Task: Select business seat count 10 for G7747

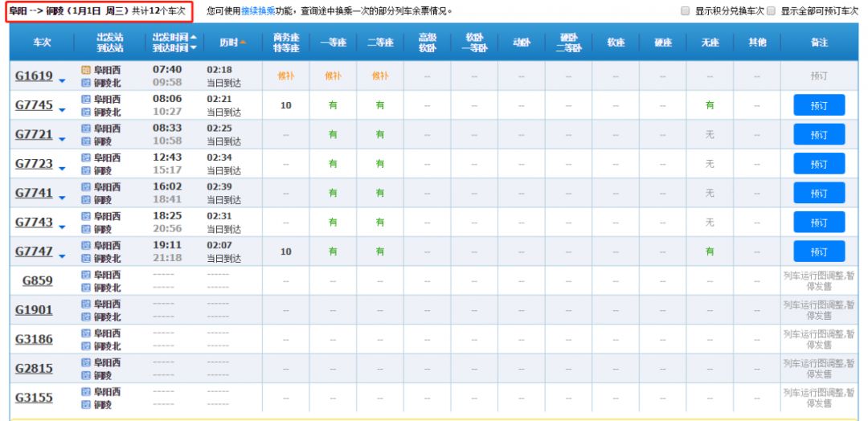Action: 285,251
